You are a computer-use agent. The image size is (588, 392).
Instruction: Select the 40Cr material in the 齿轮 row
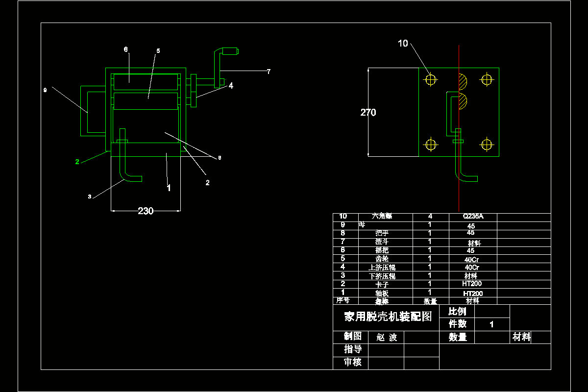[x=472, y=259]
